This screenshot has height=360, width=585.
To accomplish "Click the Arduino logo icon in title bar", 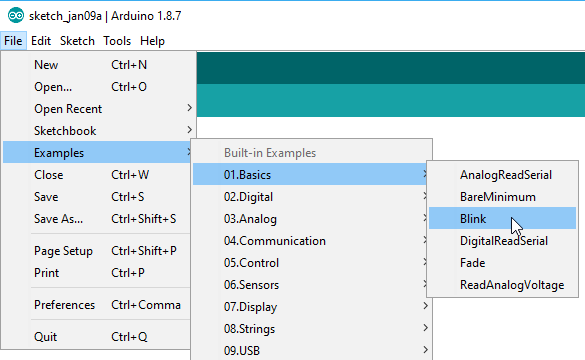I will tap(16, 16).
